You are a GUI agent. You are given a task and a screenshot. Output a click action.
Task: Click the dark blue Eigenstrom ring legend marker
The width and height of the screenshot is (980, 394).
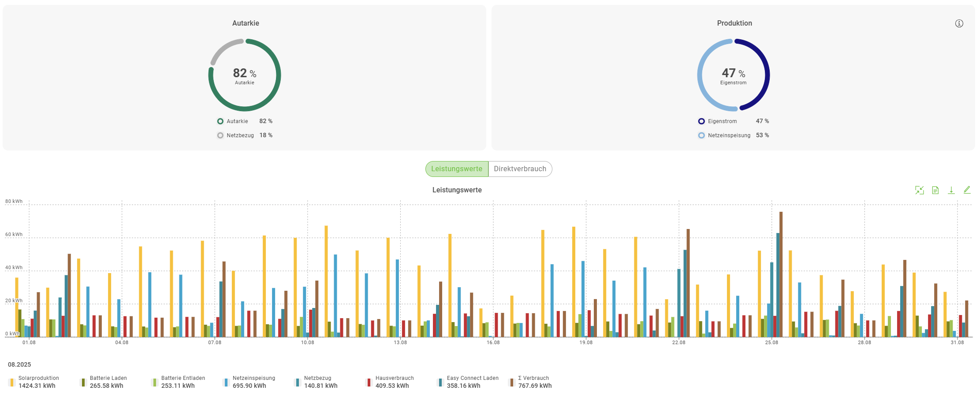(701, 121)
